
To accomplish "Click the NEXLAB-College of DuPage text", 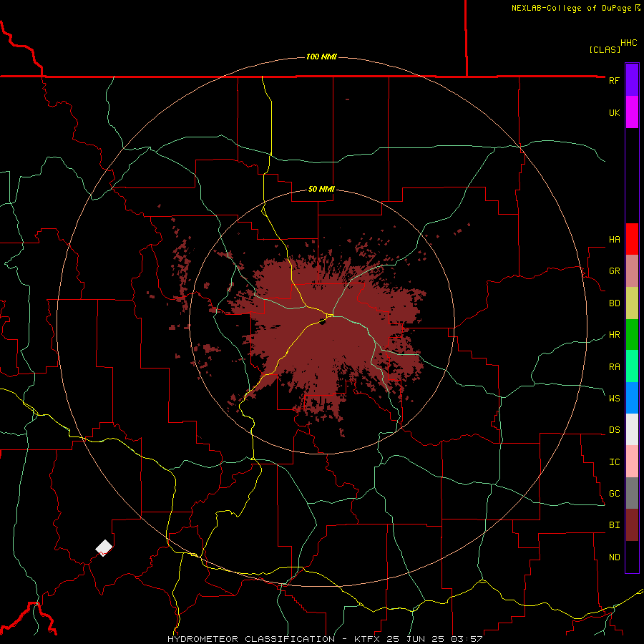I will pos(572,8).
